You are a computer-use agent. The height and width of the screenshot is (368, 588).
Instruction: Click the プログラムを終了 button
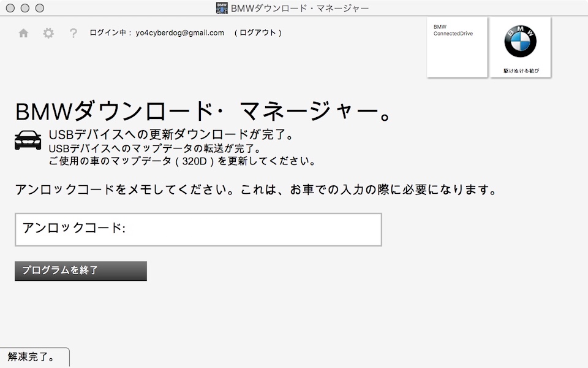click(x=81, y=270)
